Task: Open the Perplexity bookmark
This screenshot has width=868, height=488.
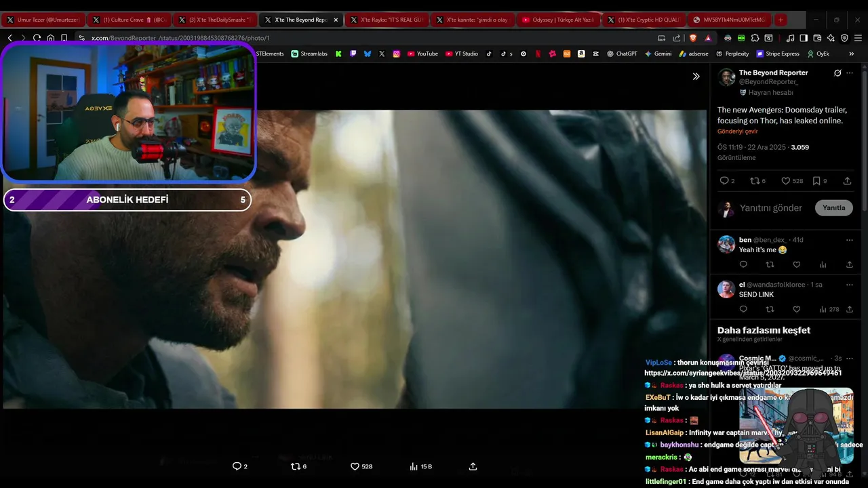Action: point(732,54)
